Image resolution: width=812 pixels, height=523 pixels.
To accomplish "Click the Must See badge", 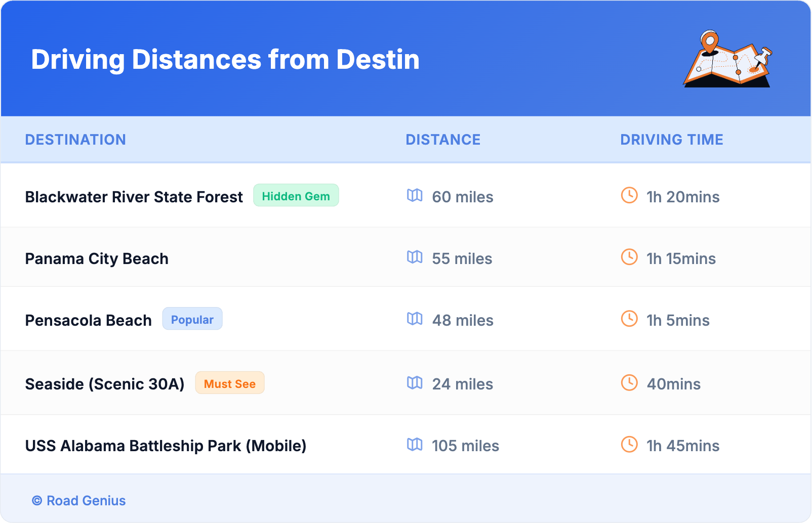I will [x=229, y=383].
